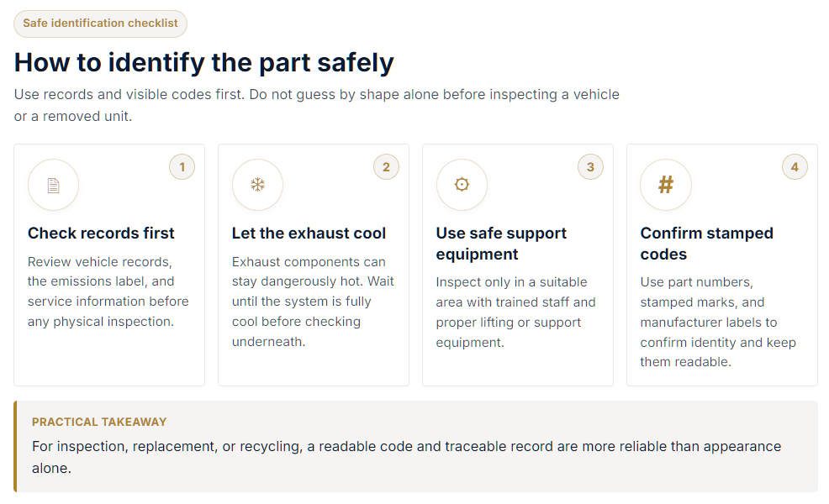This screenshot has height=504, width=829.
Task: Click the step 1 number badge
Action: [x=182, y=167]
